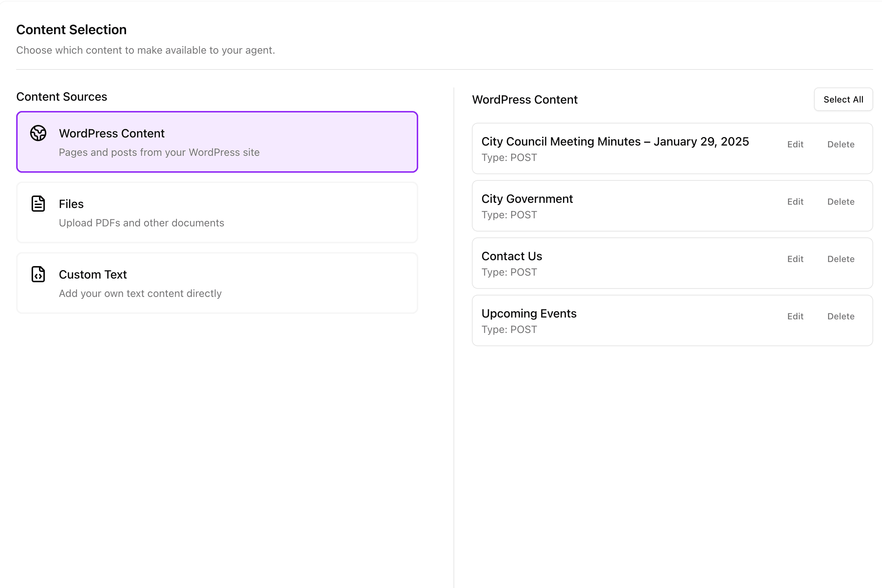The width and height of the screenshot is (882, 588).
Task: Click the Upload PDFs and other documents text
Action: 141,223
